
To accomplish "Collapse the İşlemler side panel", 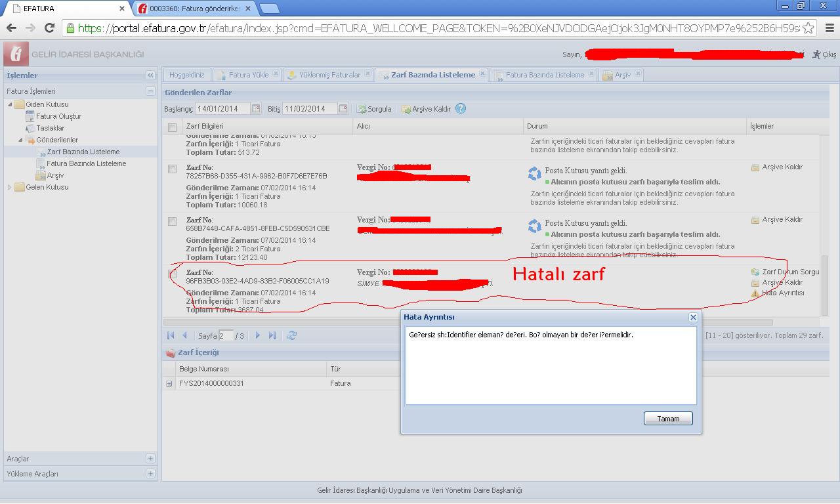I will point(150,75).
